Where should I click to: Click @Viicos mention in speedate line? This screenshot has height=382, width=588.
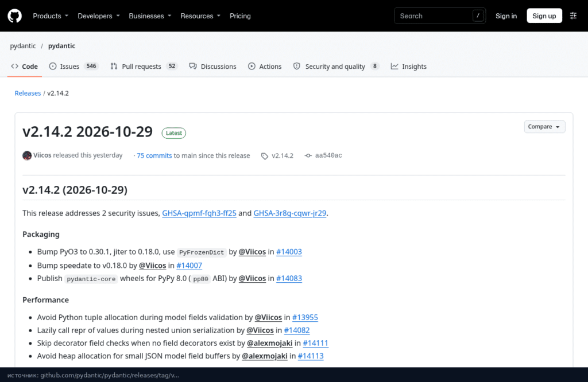pos(152,266)
